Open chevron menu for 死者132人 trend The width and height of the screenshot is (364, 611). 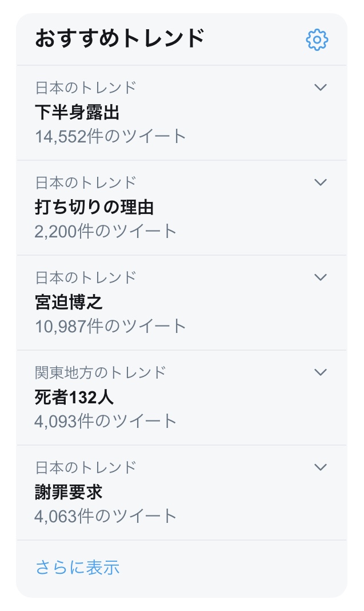pos(321,372)
